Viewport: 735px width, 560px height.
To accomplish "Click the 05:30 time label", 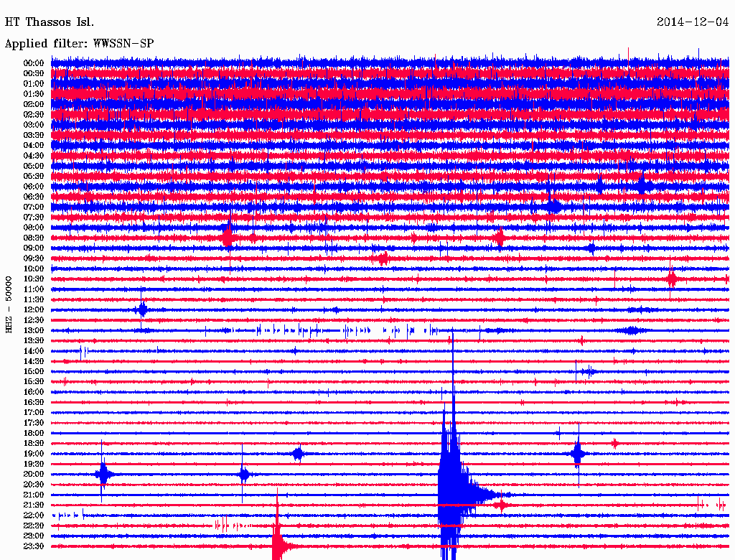I will [x=34, y=177].
